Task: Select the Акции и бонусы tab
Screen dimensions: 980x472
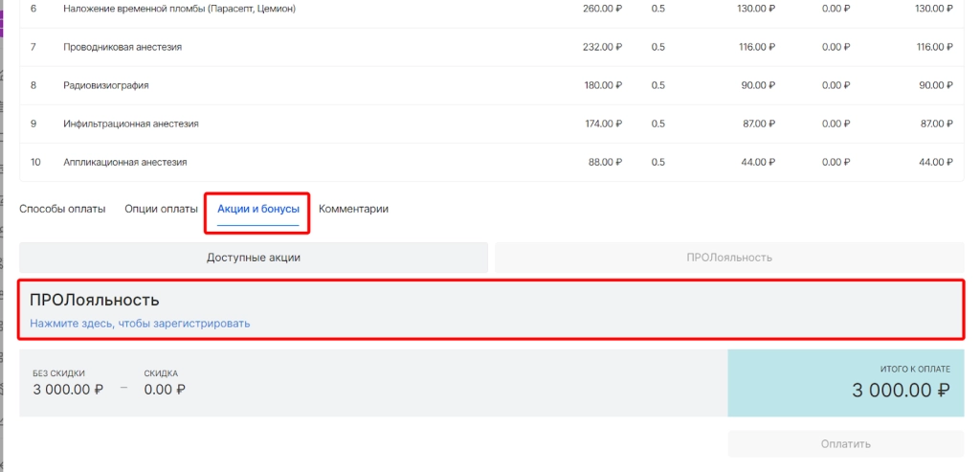Action: click(257, 209)
